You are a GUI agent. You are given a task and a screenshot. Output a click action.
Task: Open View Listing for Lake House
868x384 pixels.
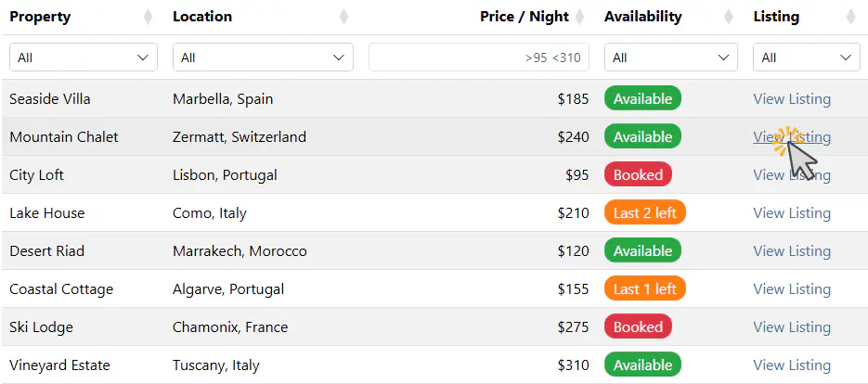point(791,213)
